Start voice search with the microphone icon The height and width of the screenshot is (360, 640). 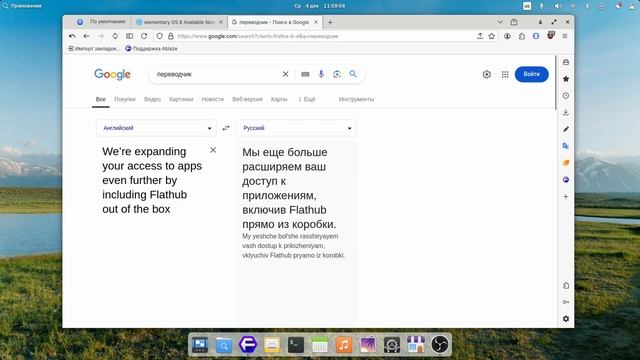coord(321,74)
